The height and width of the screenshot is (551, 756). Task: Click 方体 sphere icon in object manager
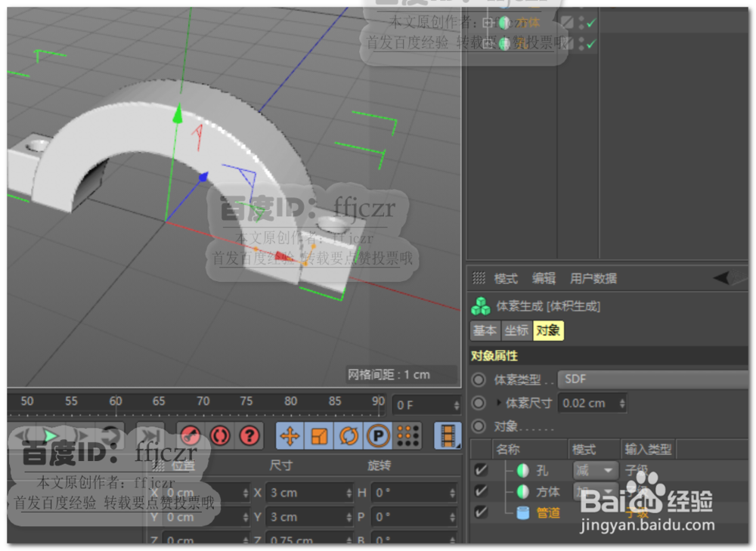(x=504, y=22)
